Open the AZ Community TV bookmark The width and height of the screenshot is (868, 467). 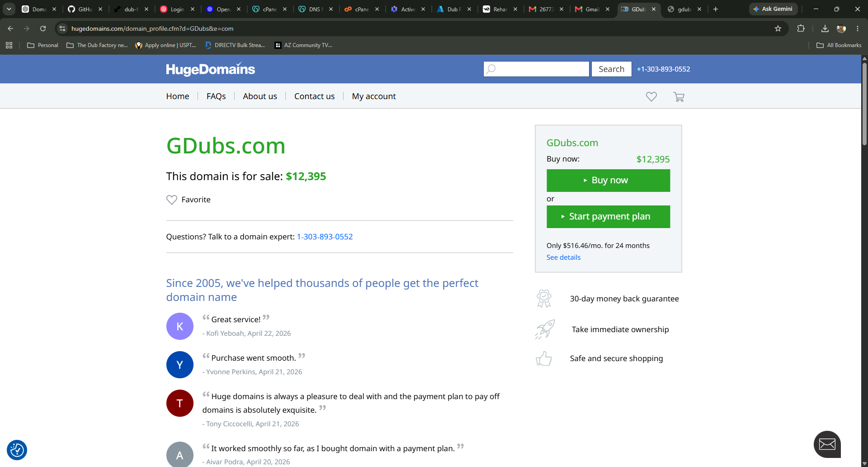303,45
